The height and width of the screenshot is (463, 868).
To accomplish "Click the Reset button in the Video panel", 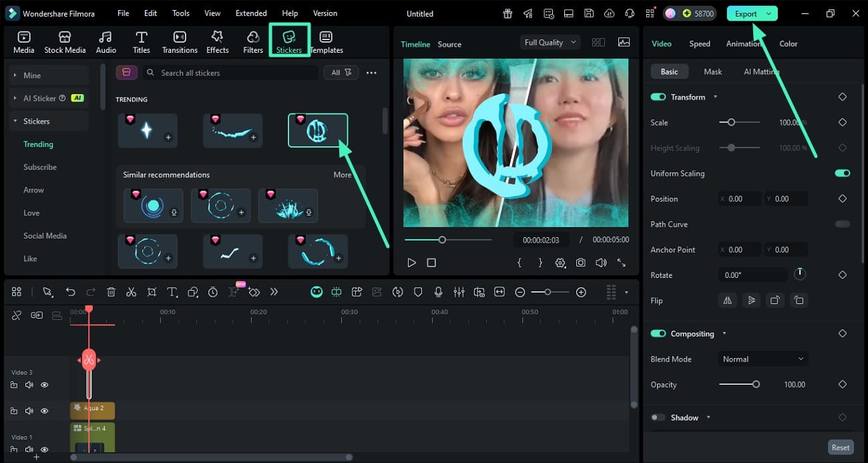I will coord(840,447).
